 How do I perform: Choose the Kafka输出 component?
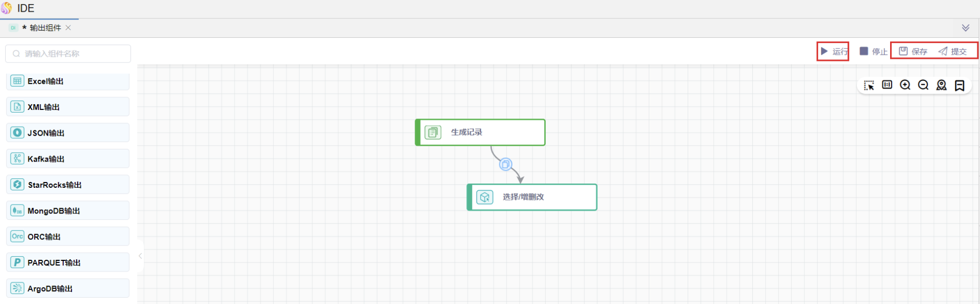[x=68, y=159]
